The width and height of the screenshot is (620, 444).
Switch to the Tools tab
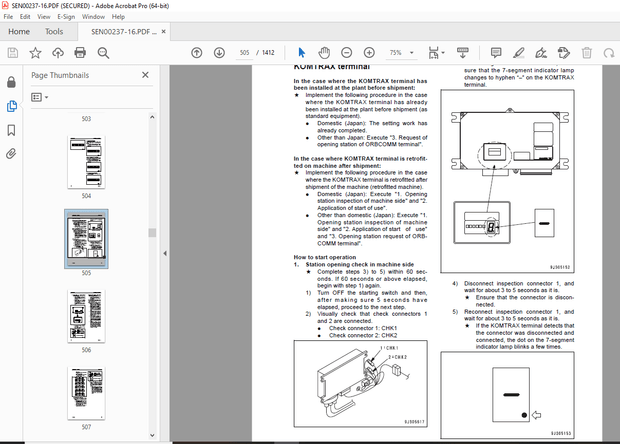[54, 31]
